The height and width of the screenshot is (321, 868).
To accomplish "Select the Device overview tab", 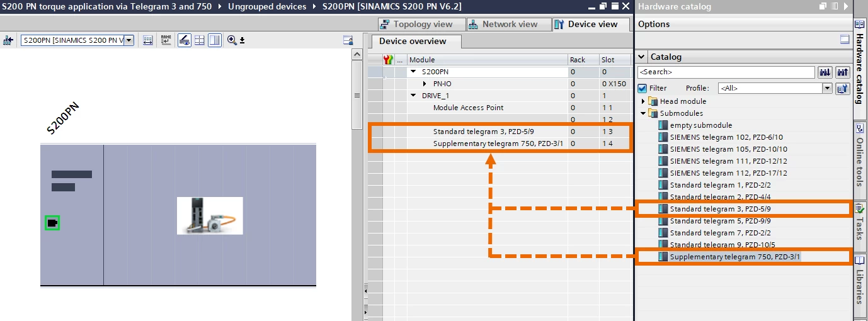I will 415,42.
